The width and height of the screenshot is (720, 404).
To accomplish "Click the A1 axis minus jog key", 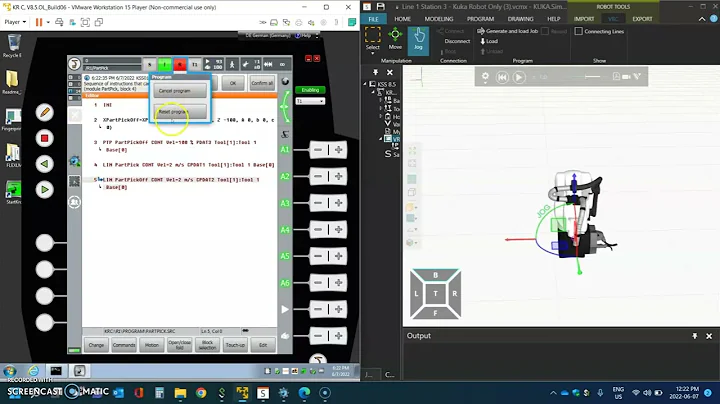I will [318, 150].
